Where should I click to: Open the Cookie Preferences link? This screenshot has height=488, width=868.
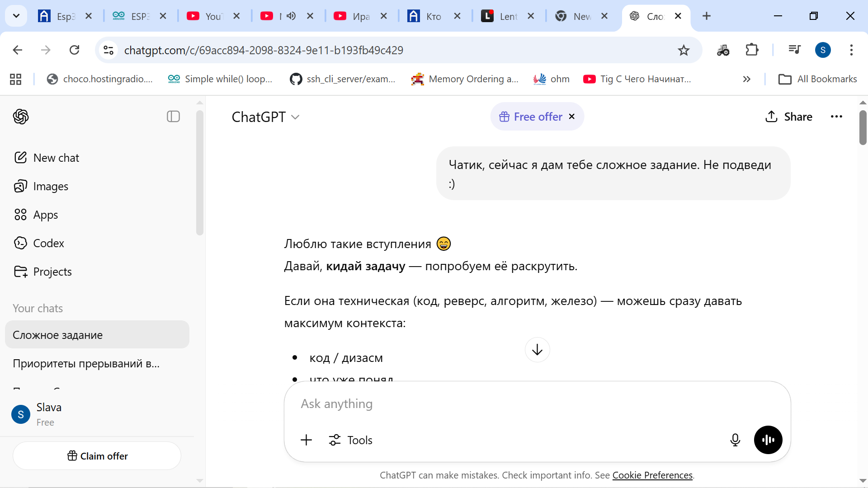[x=652, y=475]
